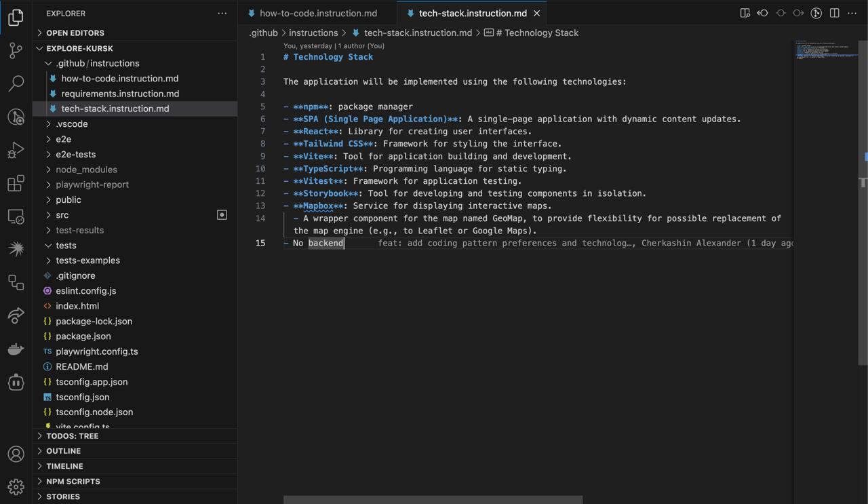Click the horizontal editor scrollbar
Viewport: 868px width, 504px height.
tap(433, 500)
